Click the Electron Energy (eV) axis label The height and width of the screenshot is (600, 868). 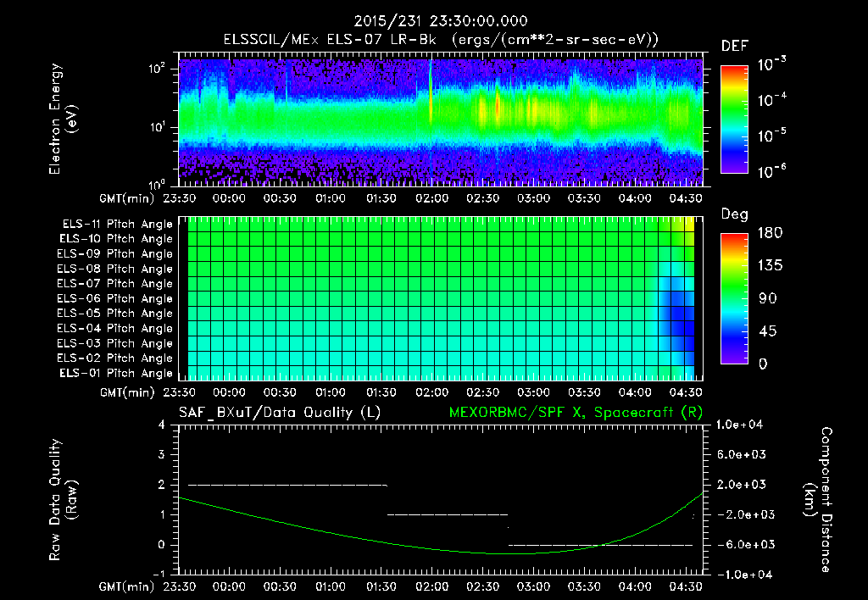tap(63, 119)
